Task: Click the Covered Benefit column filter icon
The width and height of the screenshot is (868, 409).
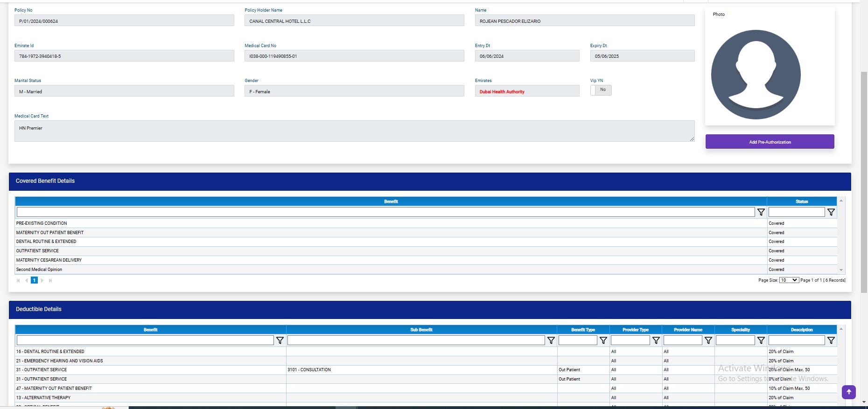Action: [761, 212]
